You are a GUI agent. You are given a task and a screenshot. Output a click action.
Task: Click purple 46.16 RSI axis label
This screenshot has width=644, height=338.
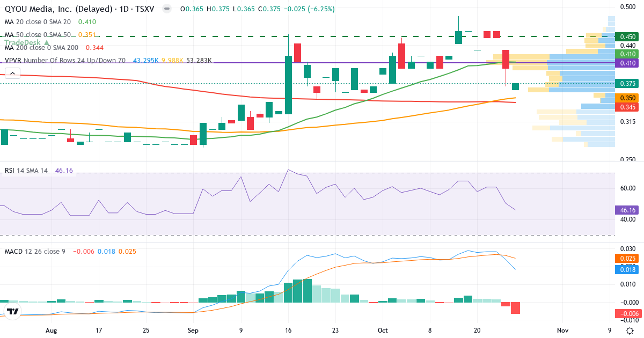tap(628, 210)
